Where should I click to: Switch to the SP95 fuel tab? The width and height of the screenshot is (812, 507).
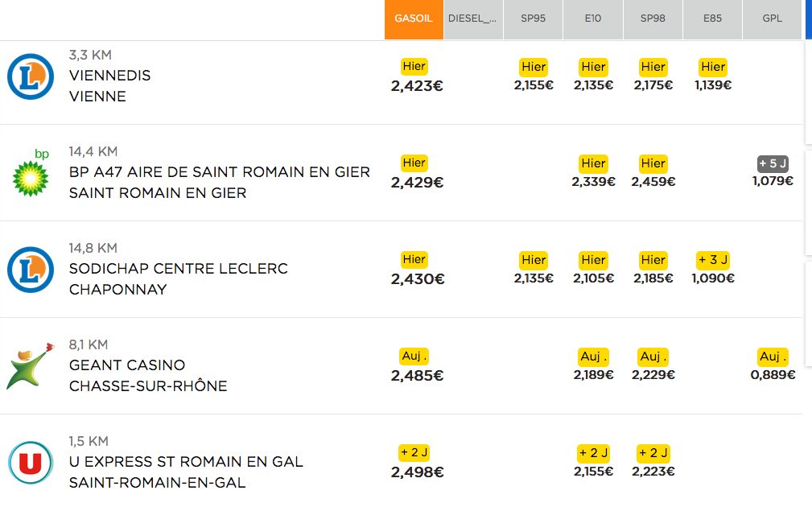533,19
